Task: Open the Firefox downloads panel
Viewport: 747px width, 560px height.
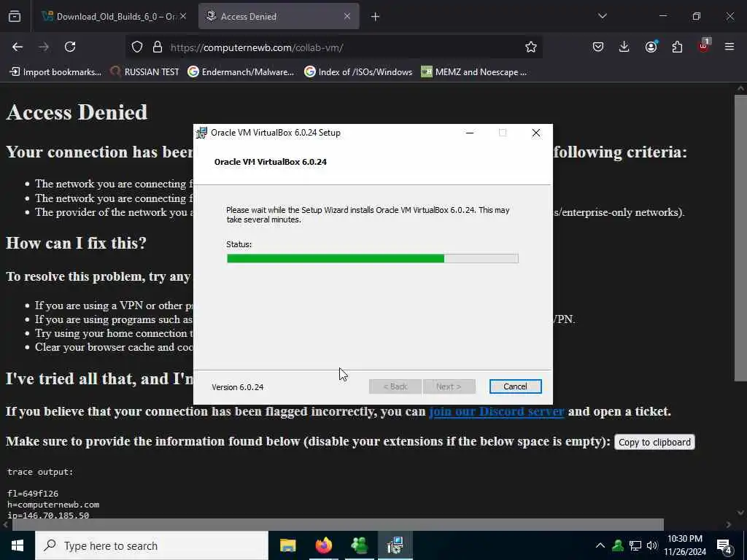Action: (624, 47)
